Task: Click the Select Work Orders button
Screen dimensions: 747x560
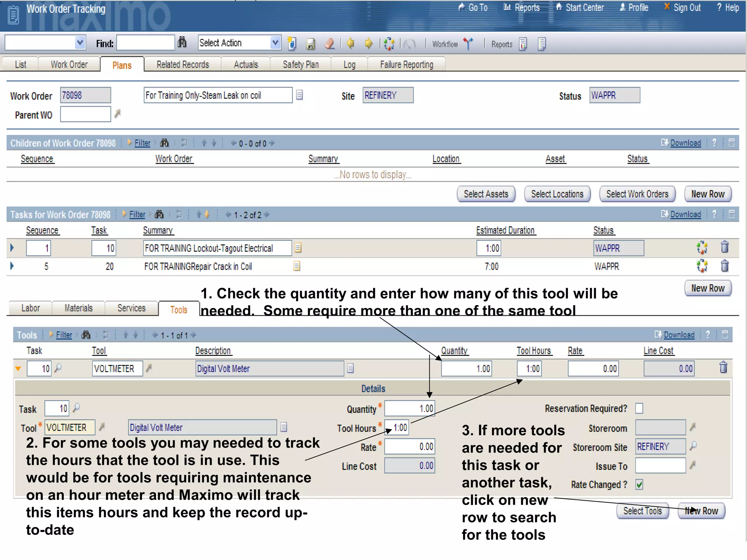Action: [x=637, y=194]
